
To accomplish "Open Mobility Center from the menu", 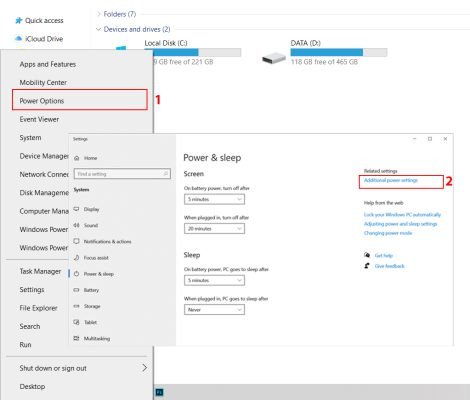I will (43, 82).
